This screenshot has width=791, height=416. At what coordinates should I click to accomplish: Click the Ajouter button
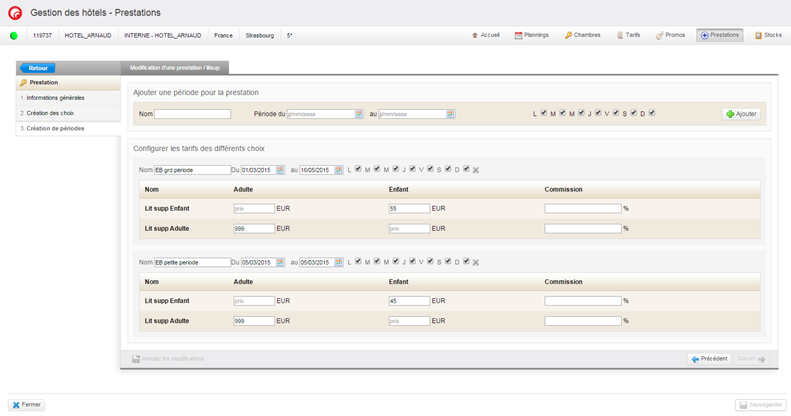click(741, 114)
